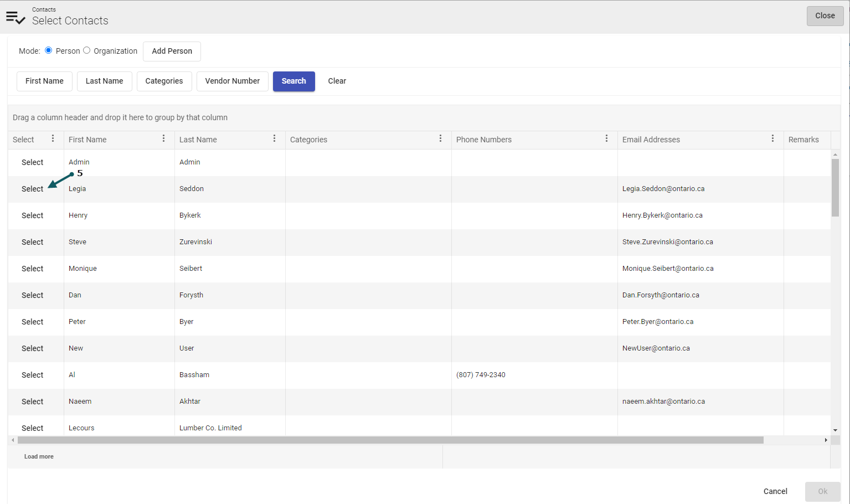Viewport: 850px width, 504px height.
Task: Open the Categories column menu icon
Action: point(441,138)
